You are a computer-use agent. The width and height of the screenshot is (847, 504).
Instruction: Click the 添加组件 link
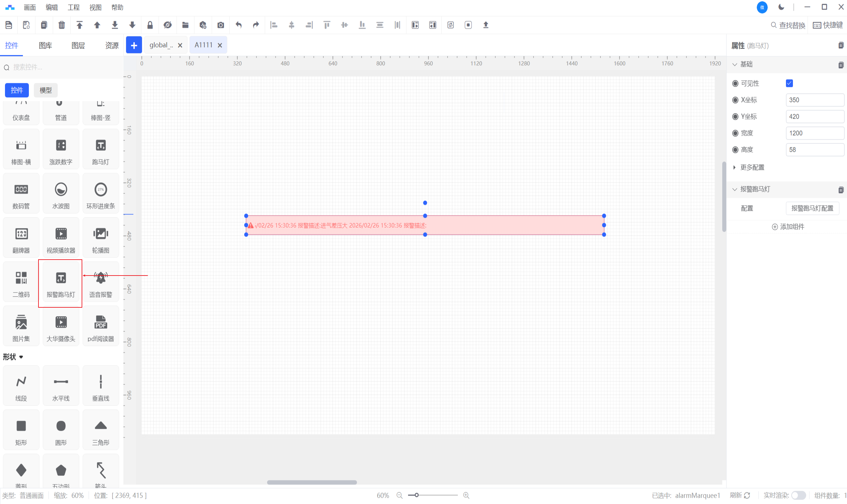pos(788,227)
